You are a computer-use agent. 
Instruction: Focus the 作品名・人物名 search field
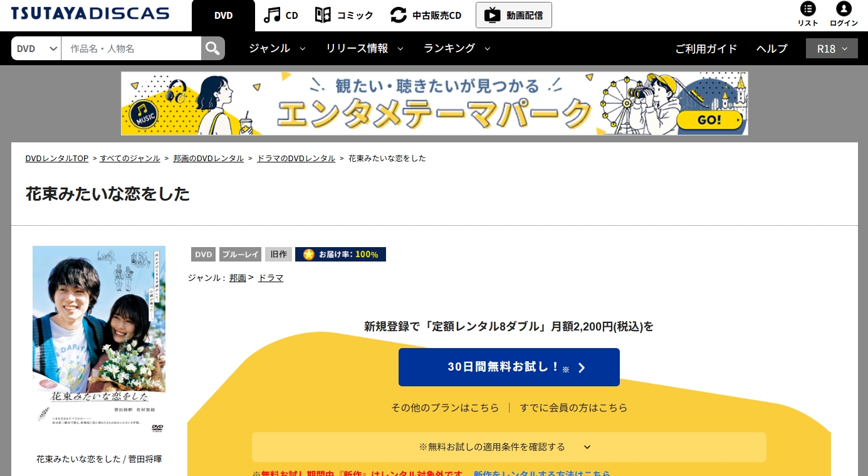[x=131, y=48]
